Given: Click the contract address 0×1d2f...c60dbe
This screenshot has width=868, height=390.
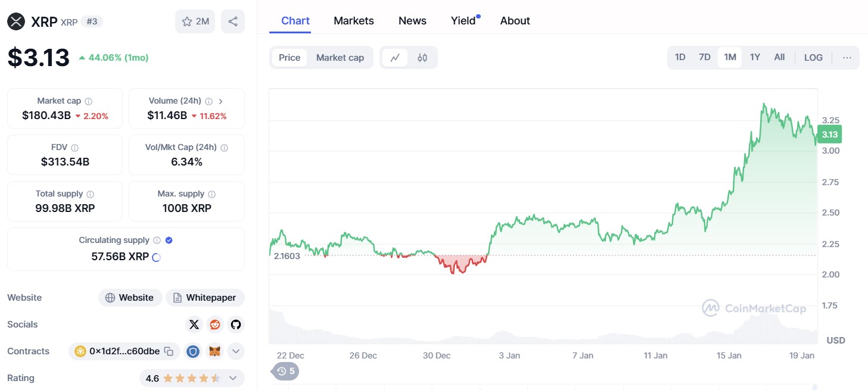Looking at the screenshot, I should tap(125, 351).
